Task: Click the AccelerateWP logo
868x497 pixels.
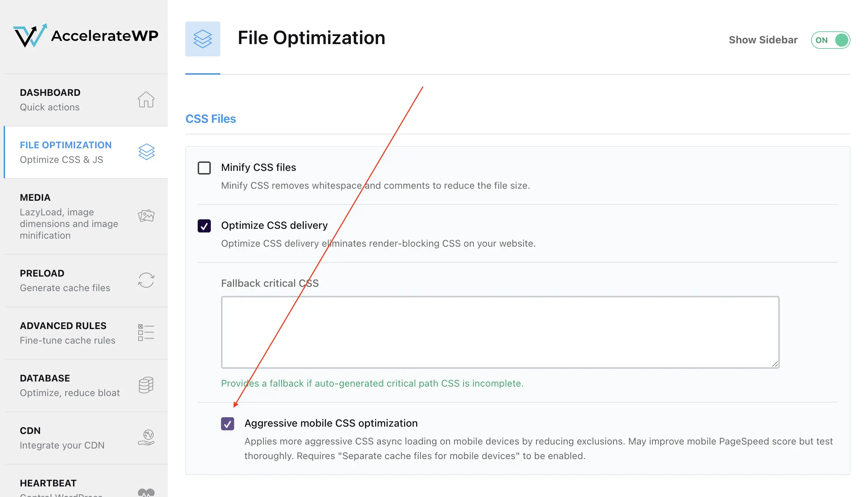Action: (x=86, y=36)
